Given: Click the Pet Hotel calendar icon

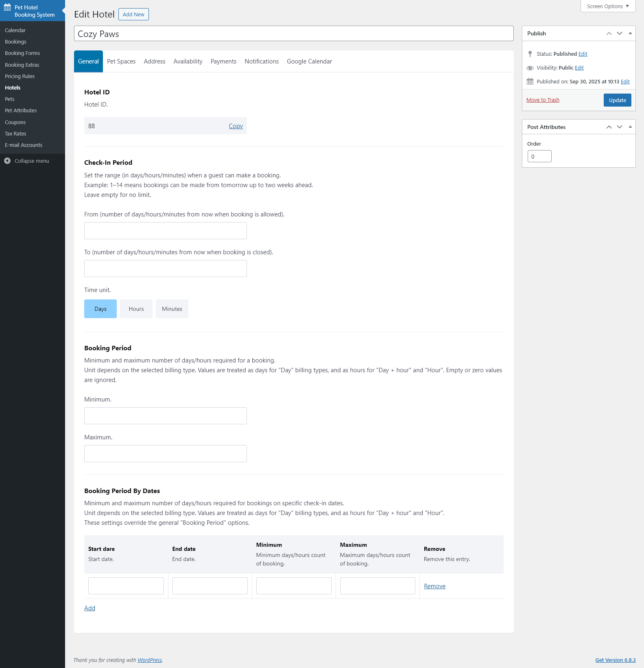Looking at the screenshot, I should (x=7, y=7).
